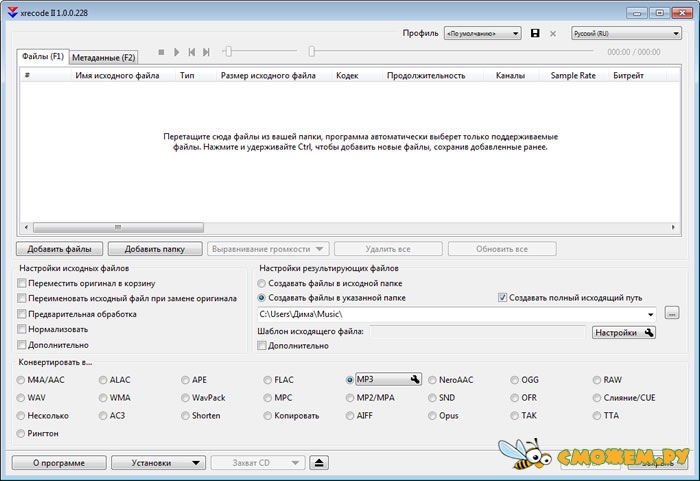Click the О программе button
The image size is (700, 481).
pyautogui.click(x=59, y=463)
